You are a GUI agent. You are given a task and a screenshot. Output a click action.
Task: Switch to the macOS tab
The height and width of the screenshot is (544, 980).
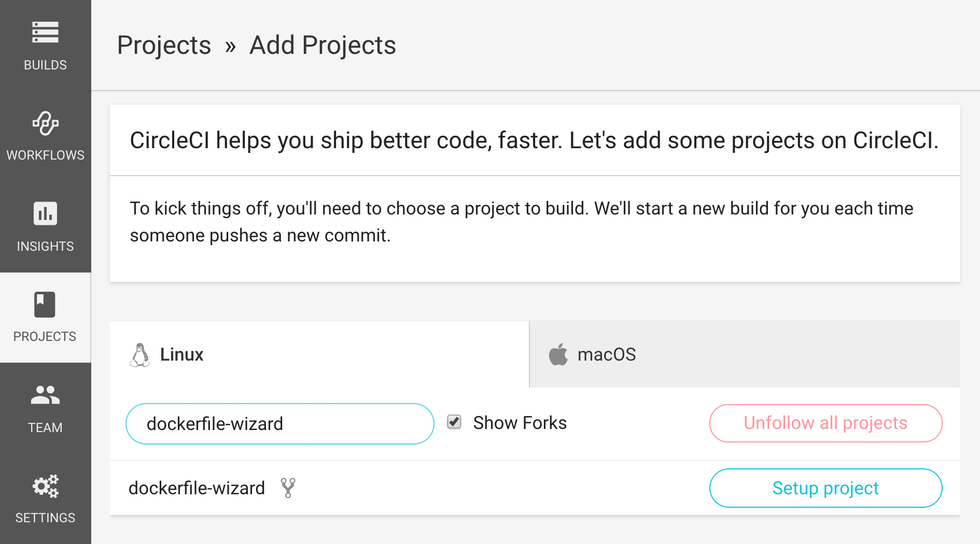(744, 354)
